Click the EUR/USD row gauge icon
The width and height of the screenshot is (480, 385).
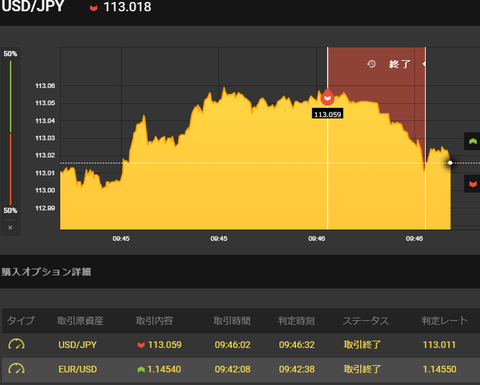click(x=16, y=369)
